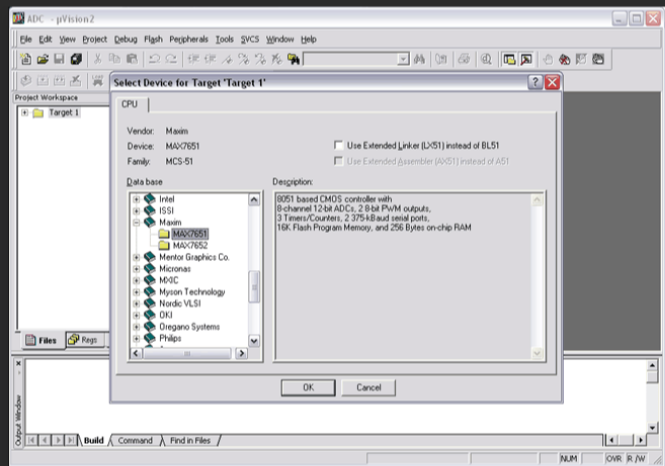Click the last icon on the top toolbar
Viewport: 665px width, 466px height.
click(598, 59)
